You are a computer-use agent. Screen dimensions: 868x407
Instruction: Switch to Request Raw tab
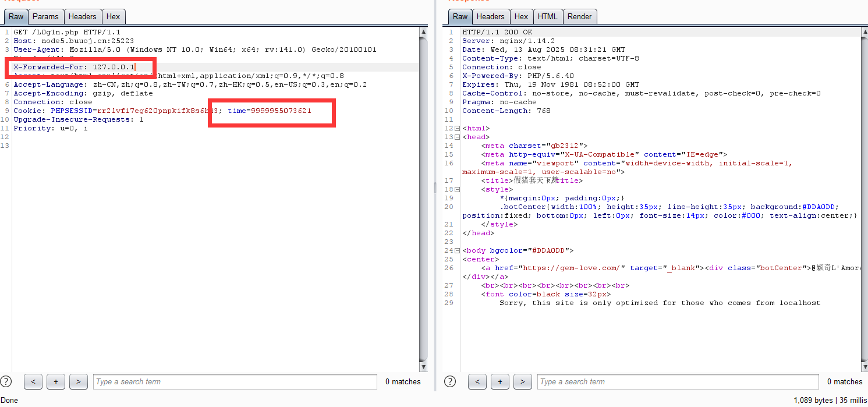(16, 16)
